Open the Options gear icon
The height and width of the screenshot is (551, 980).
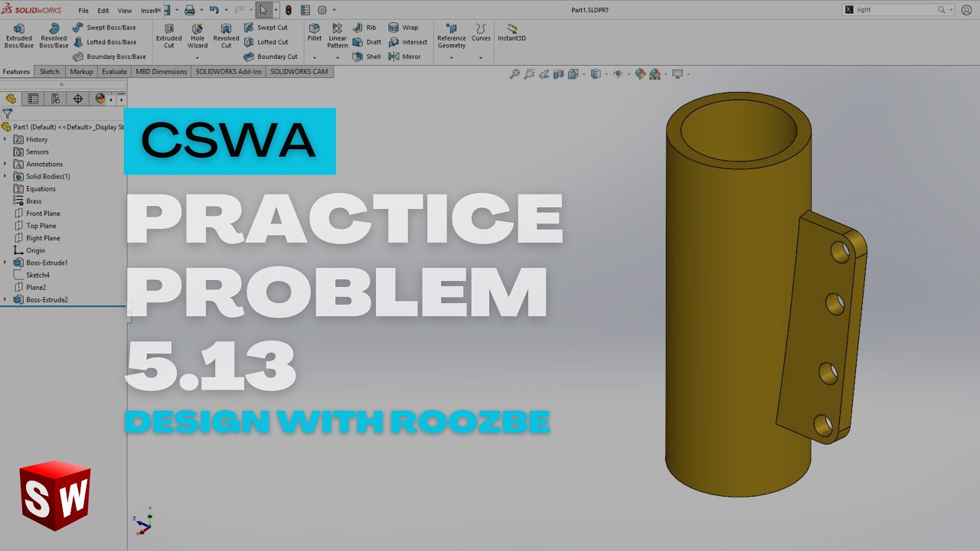click(322, 10)
